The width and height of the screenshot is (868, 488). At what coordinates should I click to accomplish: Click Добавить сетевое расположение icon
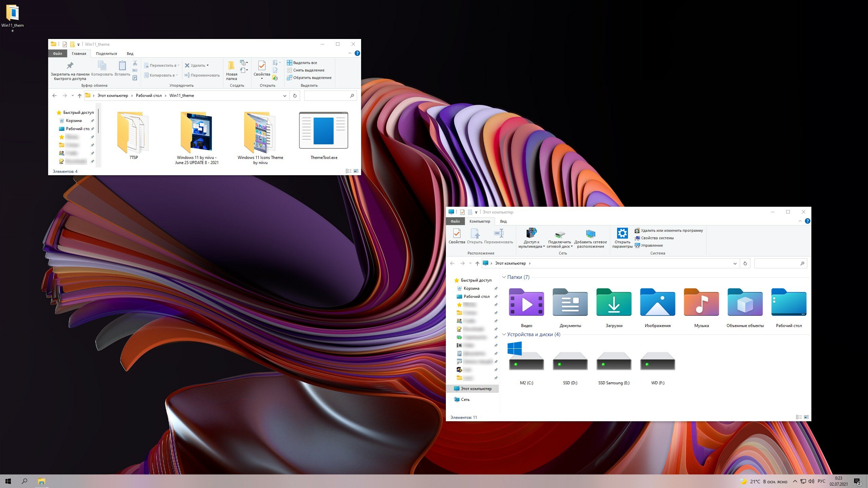tap(590, 233)
